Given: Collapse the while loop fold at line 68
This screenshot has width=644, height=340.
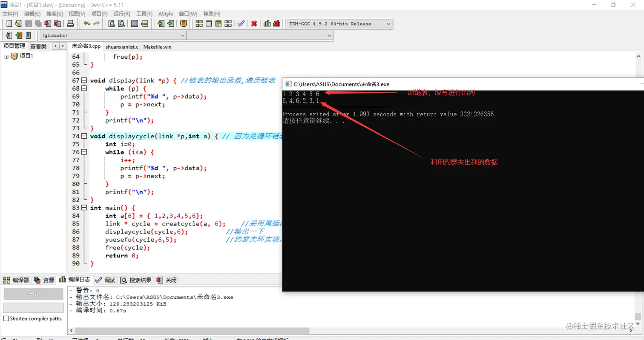Looking at the screenshot, I should point(84,89).
